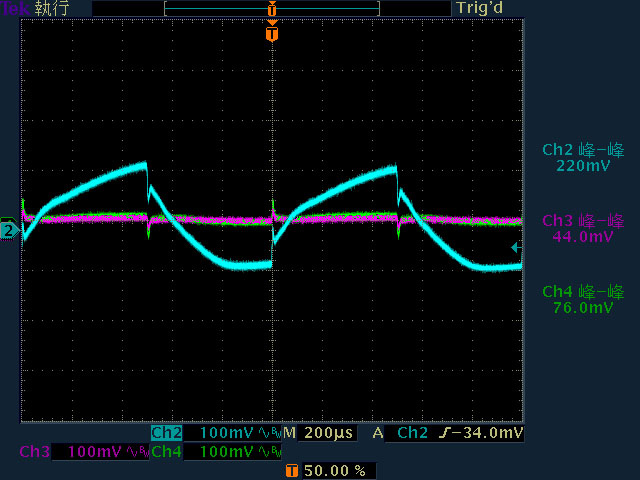640x480 pixels.
Task: Click the orange T marker on record bar
Action: [272, 9]
